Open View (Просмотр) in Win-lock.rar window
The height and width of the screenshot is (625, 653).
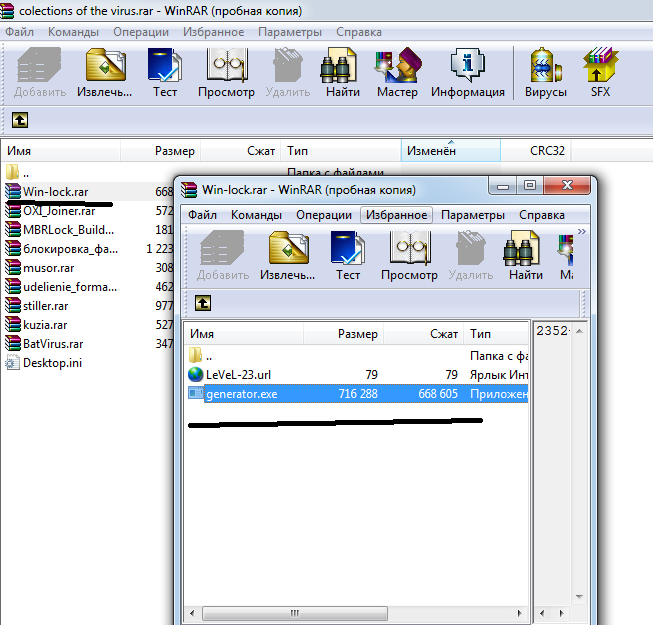pos(409,256)
